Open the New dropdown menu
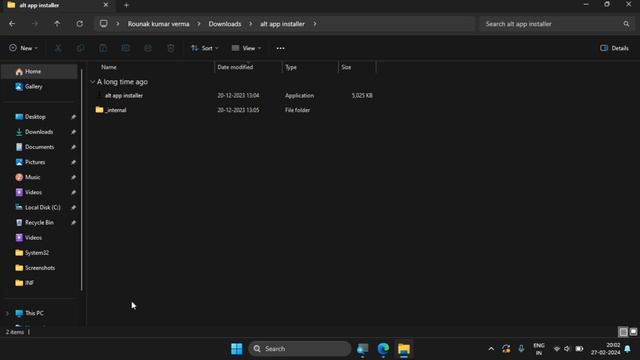 coord(23,48)
